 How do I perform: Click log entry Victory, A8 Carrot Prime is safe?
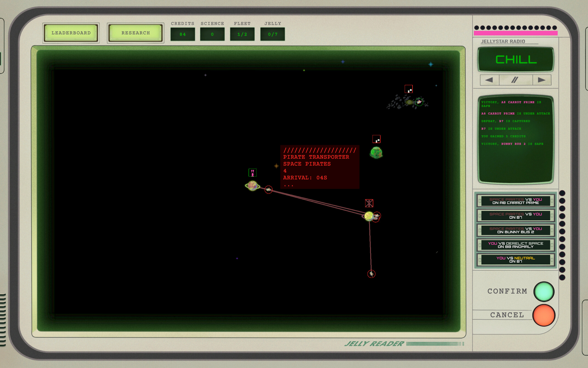point(511,104)
